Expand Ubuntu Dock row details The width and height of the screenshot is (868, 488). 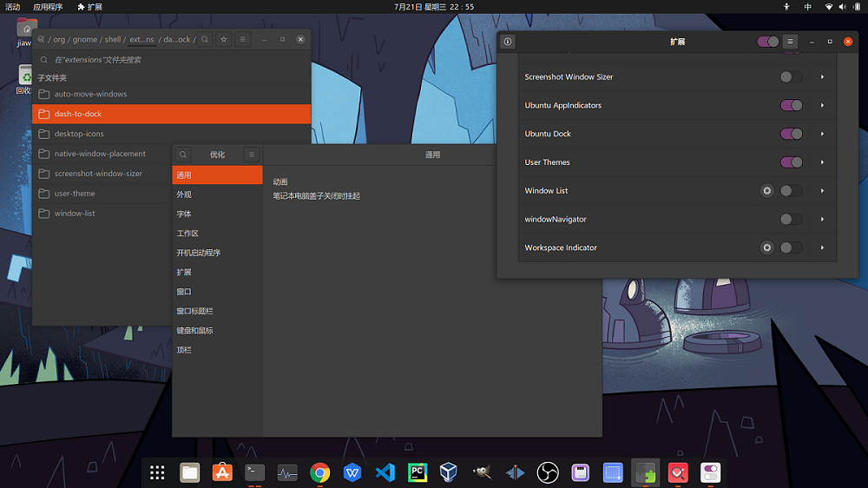pos(822,134)
